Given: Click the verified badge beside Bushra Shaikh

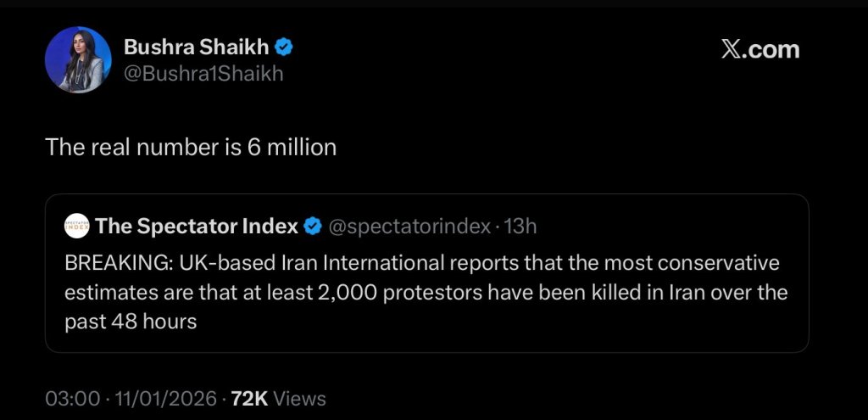Looking at the screenshot, I should (x=286, y=46).
